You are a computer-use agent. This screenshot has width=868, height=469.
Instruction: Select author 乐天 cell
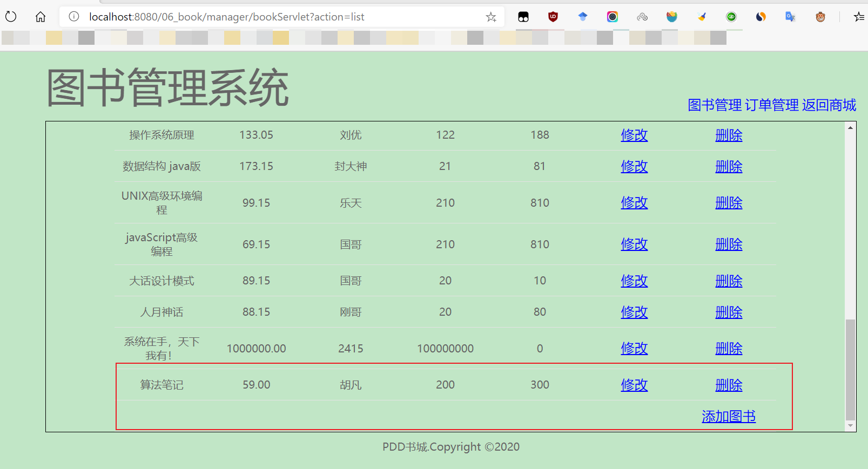click(351, 203)
